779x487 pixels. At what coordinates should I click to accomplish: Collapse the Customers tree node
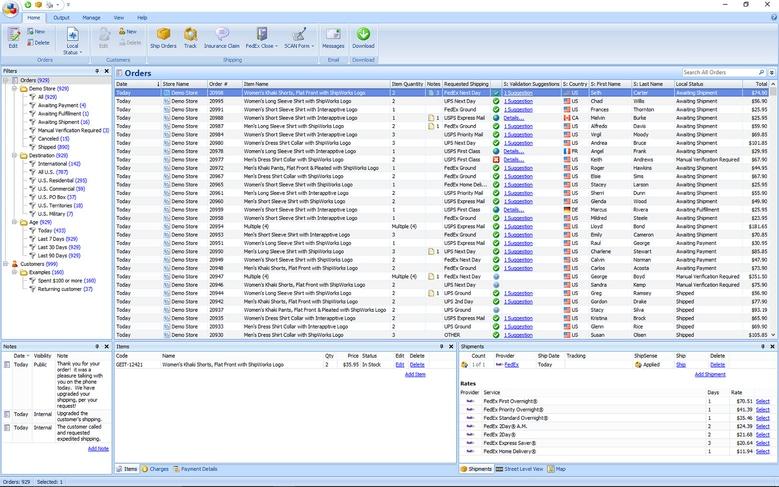[x=6, y=264]
